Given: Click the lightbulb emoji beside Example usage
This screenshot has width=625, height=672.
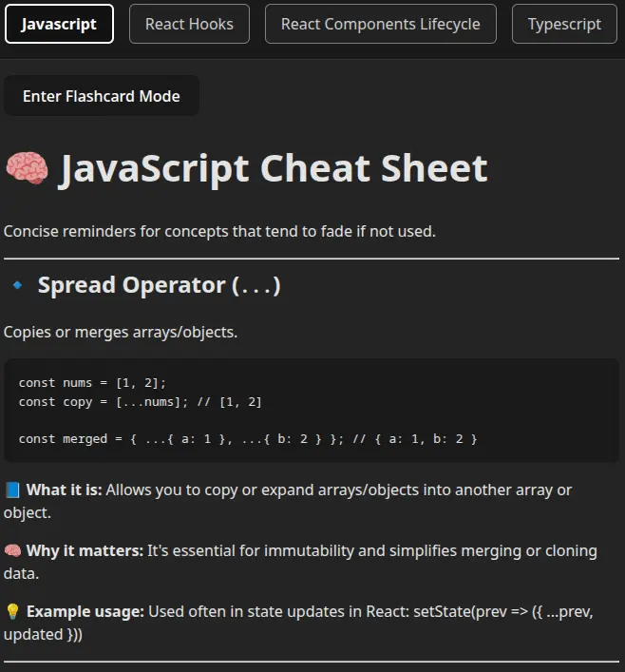Looking at the screenshot, I should click(12, 611).
